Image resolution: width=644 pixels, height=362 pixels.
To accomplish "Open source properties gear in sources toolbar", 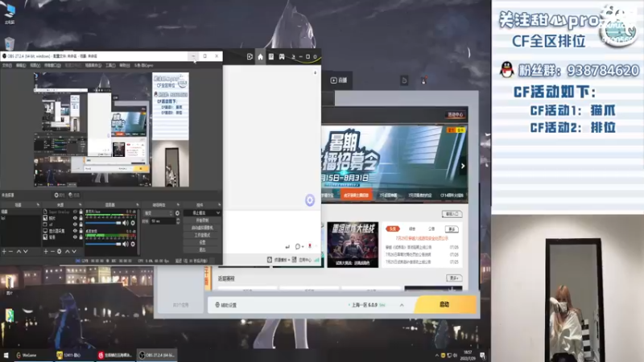I will pos(59,251).
